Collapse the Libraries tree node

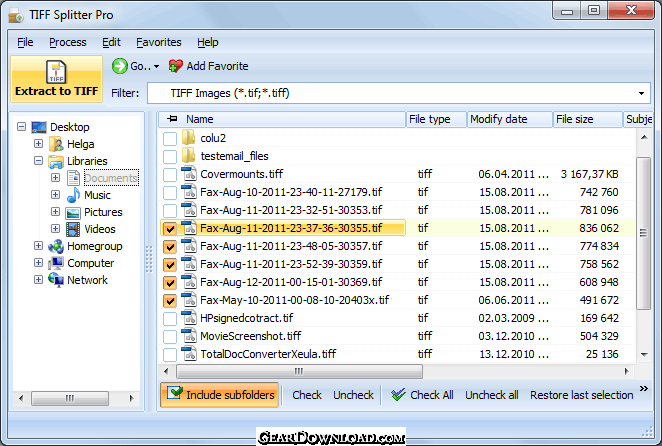(38, 160)
